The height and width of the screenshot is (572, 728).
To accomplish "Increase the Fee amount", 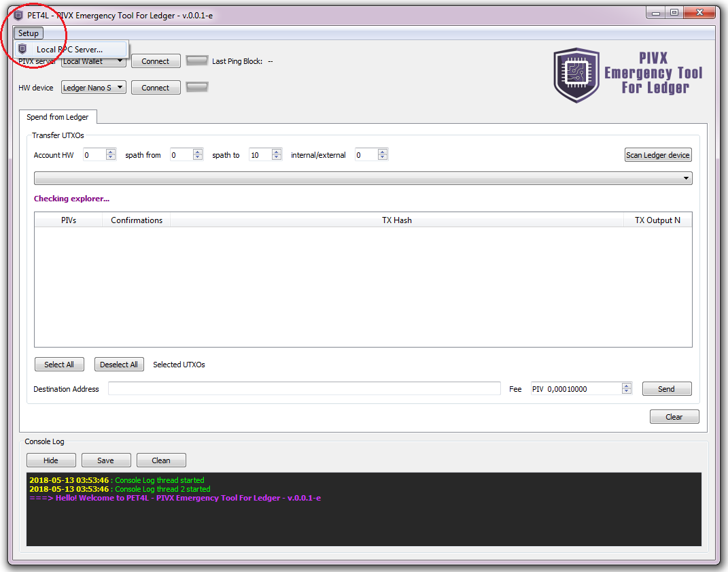I will click(x=627, y=386).
